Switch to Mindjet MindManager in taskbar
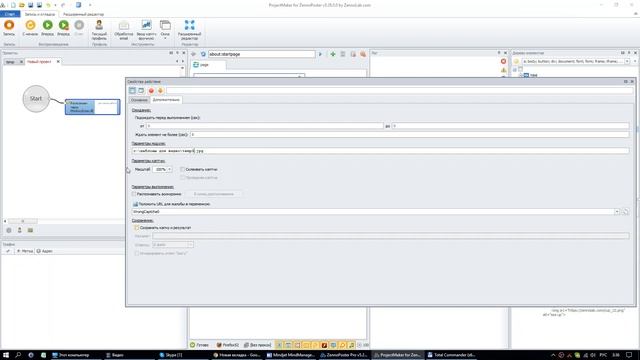The height and width of the screenshot is (360, 640). click(x=291, y=355)
